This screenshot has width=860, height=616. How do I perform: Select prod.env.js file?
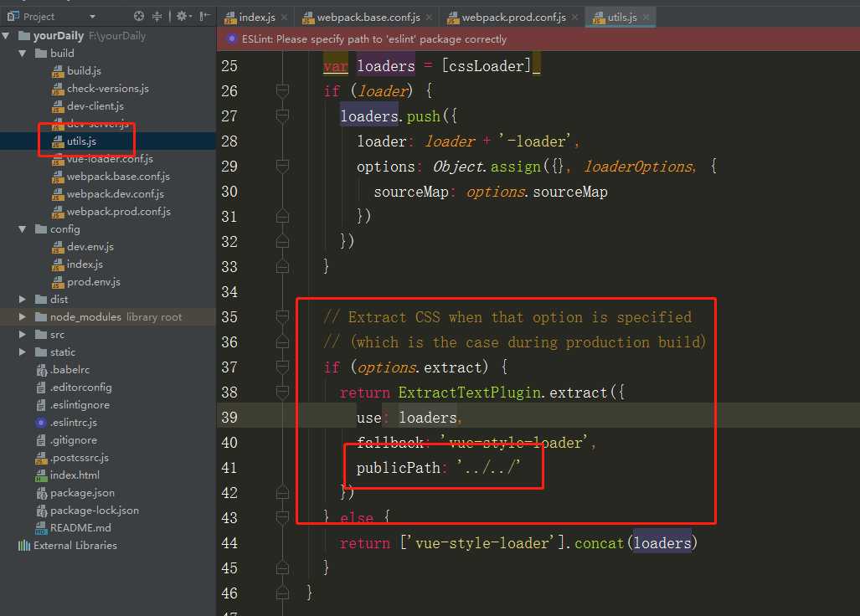coord(93,282)
